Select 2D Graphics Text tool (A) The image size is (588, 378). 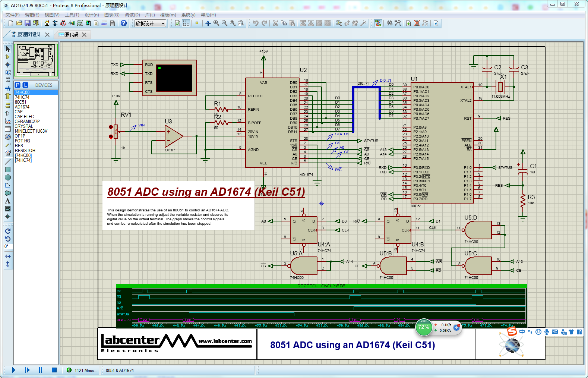[x=8, y=201]
